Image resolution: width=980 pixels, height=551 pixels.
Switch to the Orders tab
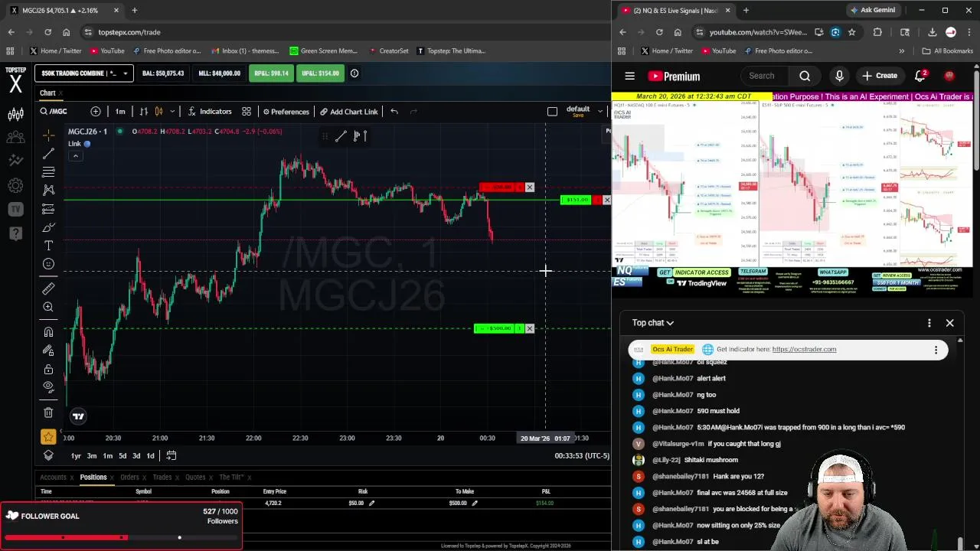point(129,478)
